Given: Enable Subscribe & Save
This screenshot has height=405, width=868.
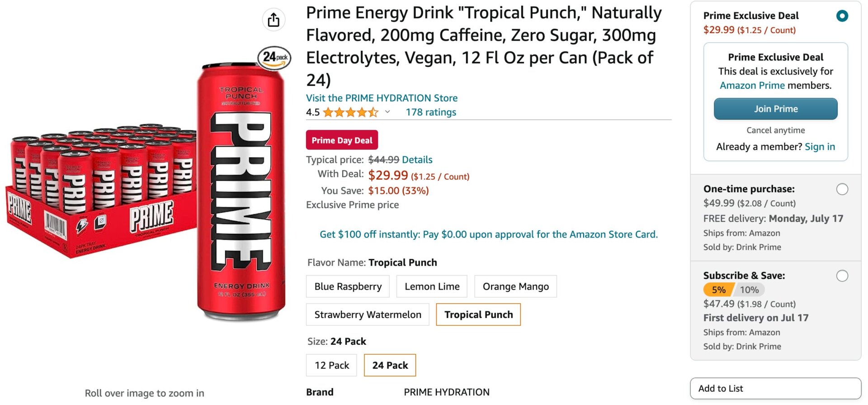Looking at the screenshot, I should click(842, 275).
